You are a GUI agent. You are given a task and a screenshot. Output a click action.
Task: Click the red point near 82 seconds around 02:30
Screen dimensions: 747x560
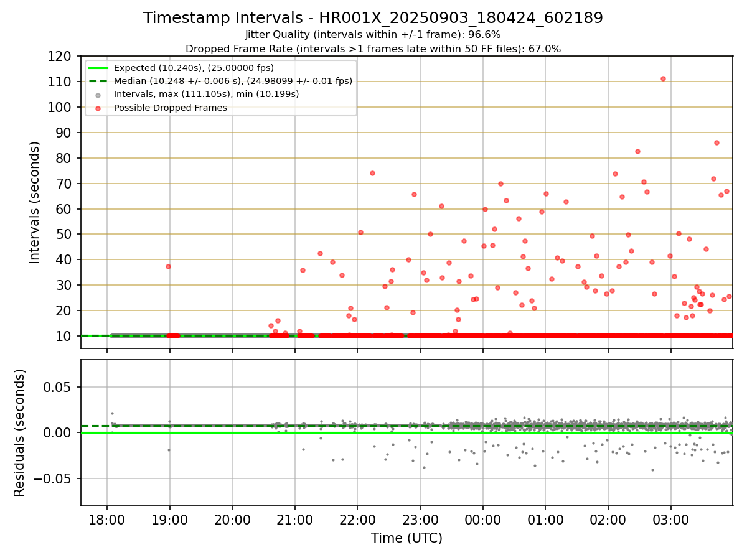(637, 151)
